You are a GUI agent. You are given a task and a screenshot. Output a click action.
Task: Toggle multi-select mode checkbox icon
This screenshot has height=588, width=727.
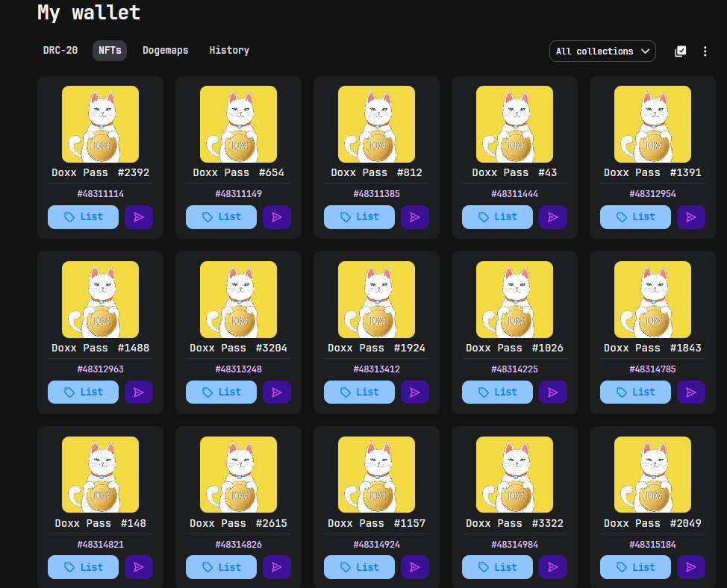(680, 51)
